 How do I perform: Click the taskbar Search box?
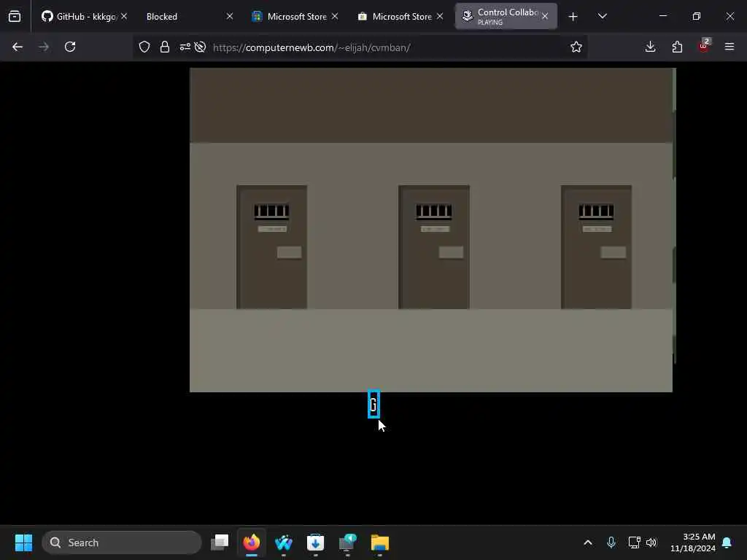122,542
